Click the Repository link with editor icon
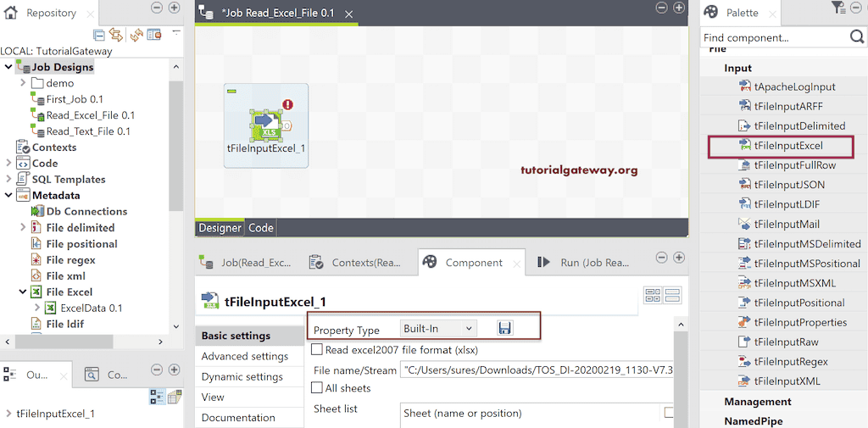 (116, 35)
